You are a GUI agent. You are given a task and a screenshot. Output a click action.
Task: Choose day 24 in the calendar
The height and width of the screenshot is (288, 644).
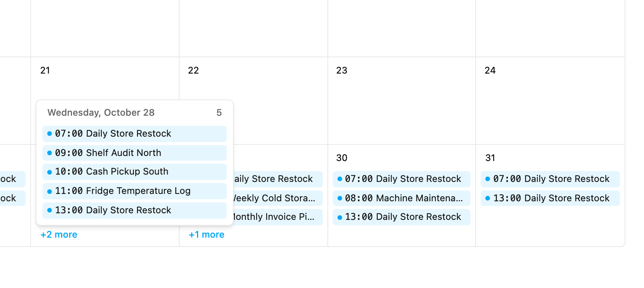point(550,101)
